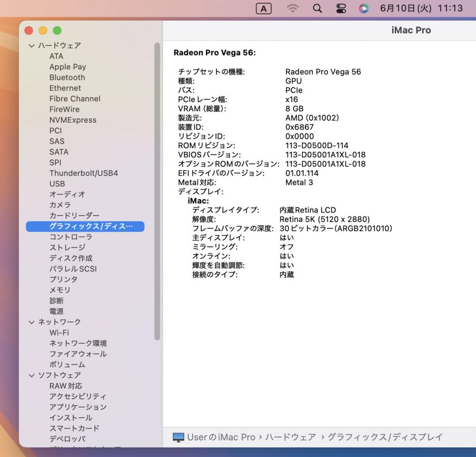
Task: Select Ethernet in the sidebar
Action: (65, 88)
